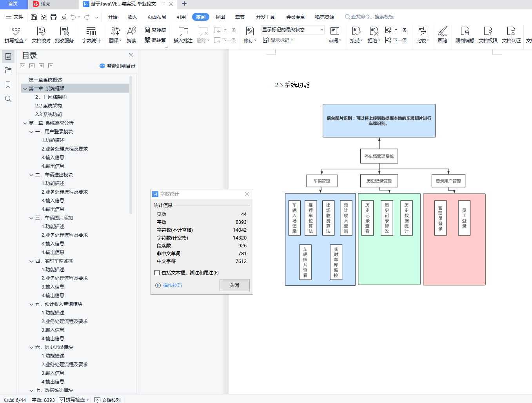Enable 包括文本框、脚注和尾注 checkbox
This screenshot has width=532, height=403.
(157, 273)
